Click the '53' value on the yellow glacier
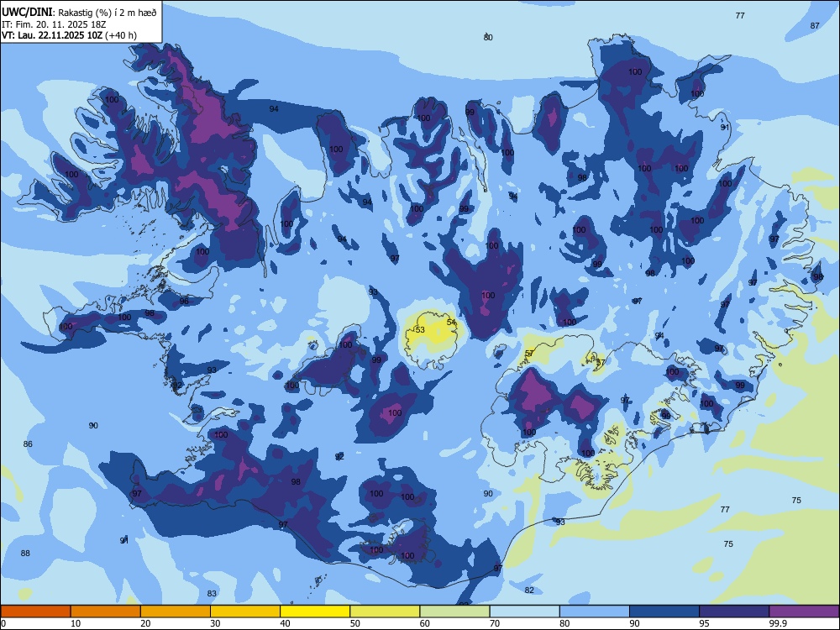This screenshot has width=840, height=630. point(420,329)
